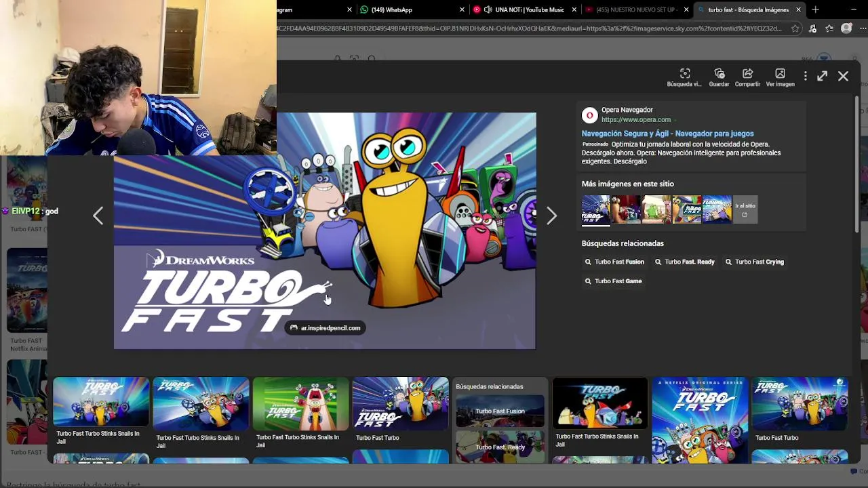
Task: Bookmark the page with the star icon
Action: (795, 28)
